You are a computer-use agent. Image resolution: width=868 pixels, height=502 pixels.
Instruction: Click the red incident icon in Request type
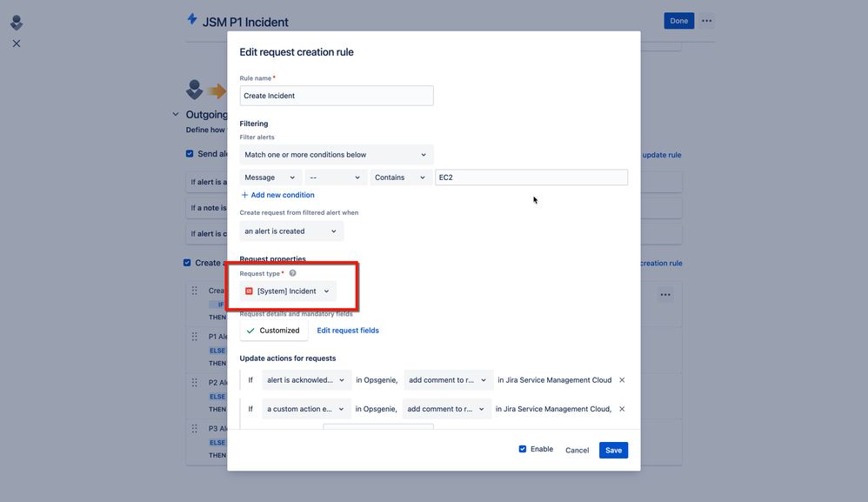(249, 291)
